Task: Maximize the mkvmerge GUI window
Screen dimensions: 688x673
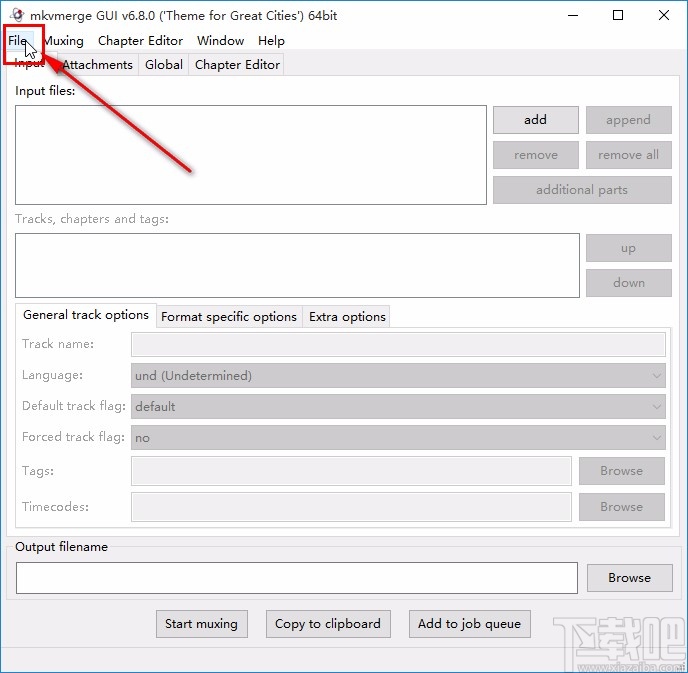Action: pos(618,15)
